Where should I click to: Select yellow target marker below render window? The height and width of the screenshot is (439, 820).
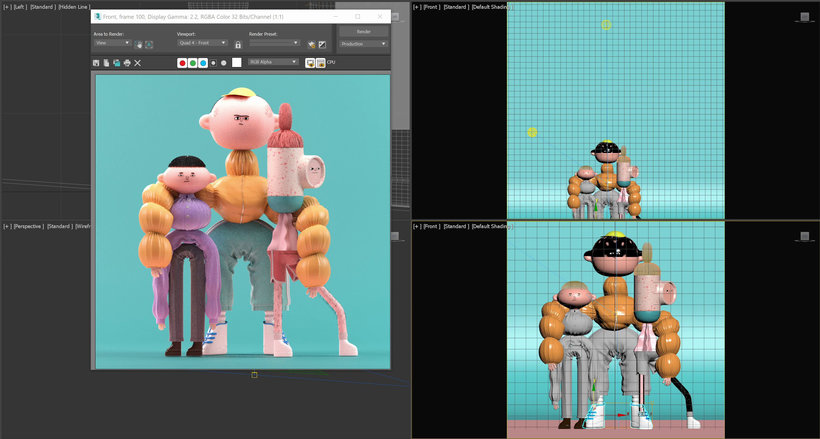coord(254,375)
